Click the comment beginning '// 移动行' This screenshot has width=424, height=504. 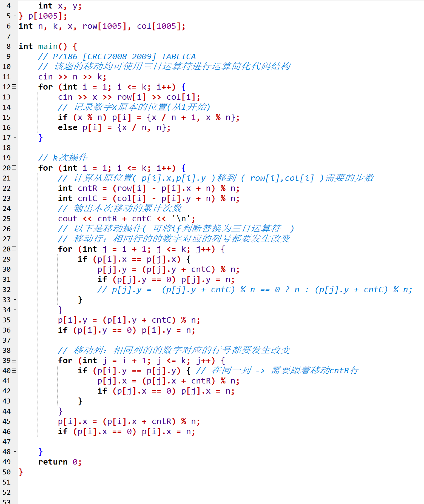click(x=174, y=239)
